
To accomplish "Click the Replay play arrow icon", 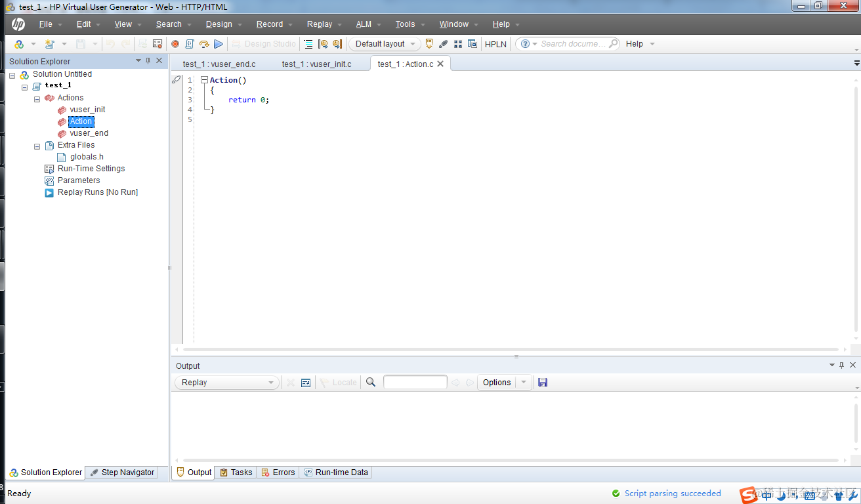I will tap(219, 44).
